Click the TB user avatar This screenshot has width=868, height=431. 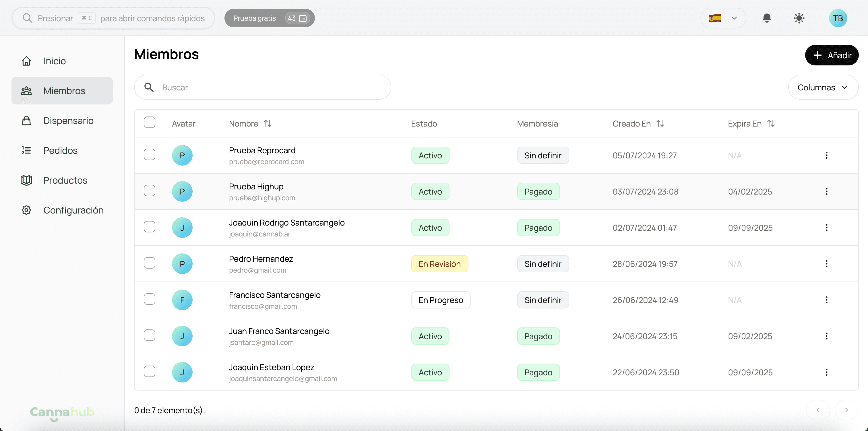click(x=838, y=18)
